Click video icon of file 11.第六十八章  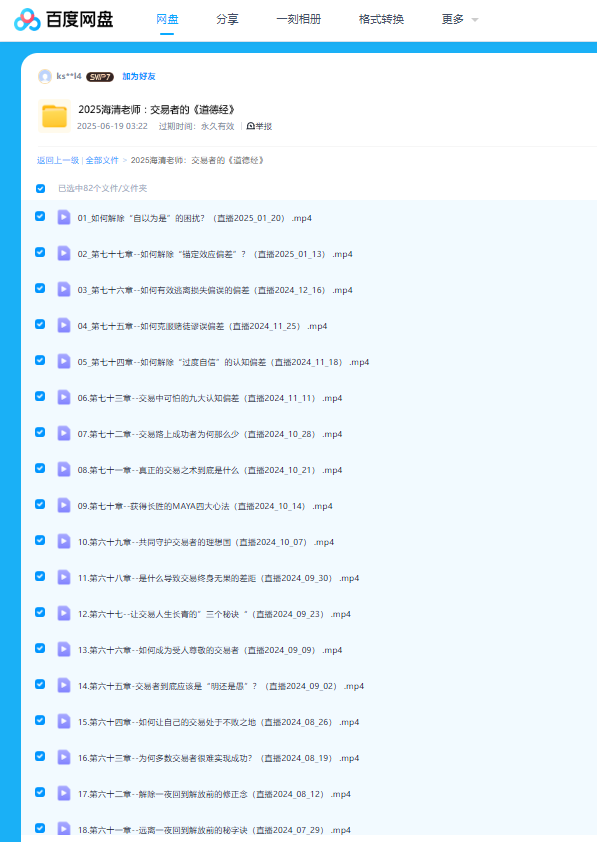pyautogui.click(x=64, y=577)
